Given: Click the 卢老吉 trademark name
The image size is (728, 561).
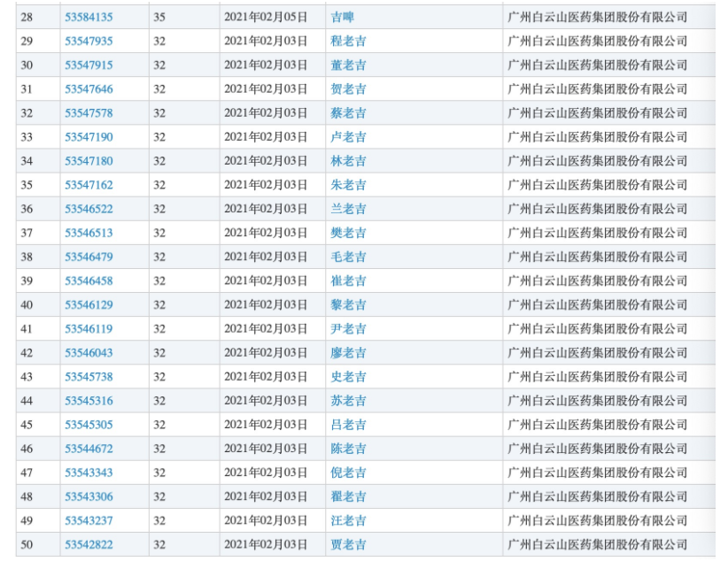Looking at the screenshot, I should click(x=348, y=136).
